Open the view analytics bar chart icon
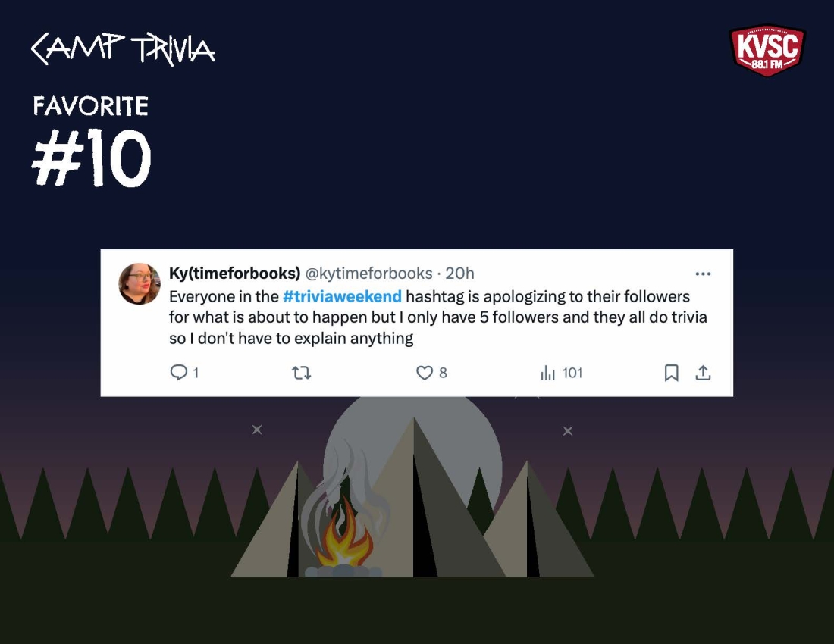Image resolution: width=834 pixels, height=644 pixels. (x=547, y=373)
